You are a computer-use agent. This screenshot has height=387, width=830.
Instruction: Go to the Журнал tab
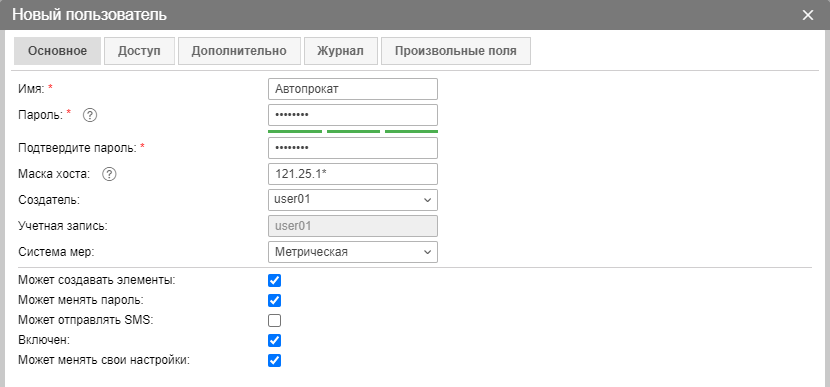click(x=340, y=51)
